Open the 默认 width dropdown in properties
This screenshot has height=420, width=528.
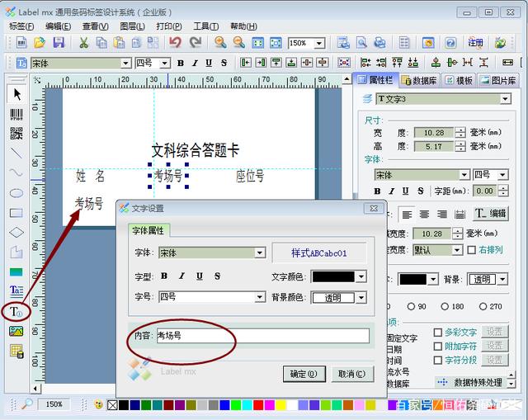coord(456,250)
